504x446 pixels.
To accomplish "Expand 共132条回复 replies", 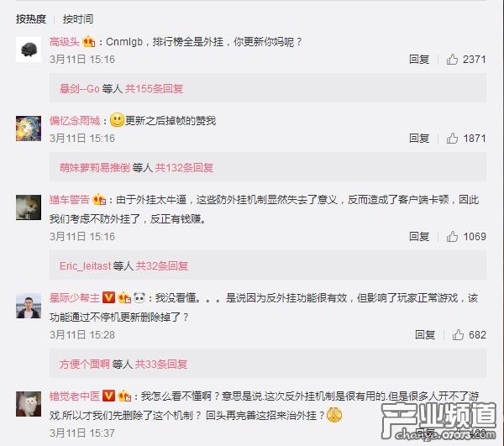I will click(184, 168).
